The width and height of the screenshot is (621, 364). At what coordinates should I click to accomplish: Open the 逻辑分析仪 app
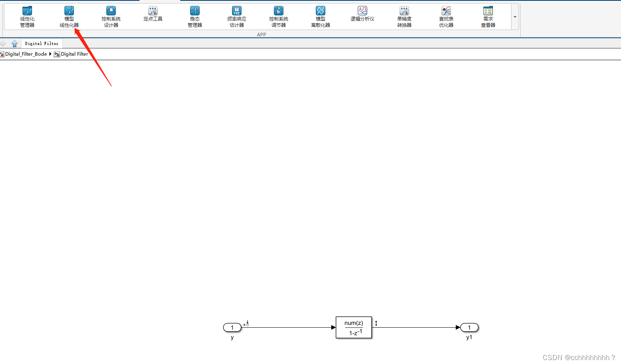(x=362, y=14)
